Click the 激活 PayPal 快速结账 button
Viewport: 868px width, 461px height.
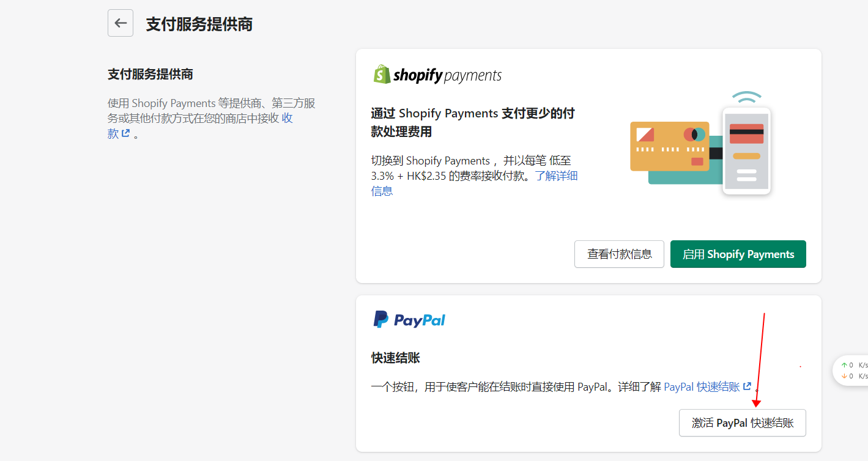pyautogui.click(x=742, y=422)
